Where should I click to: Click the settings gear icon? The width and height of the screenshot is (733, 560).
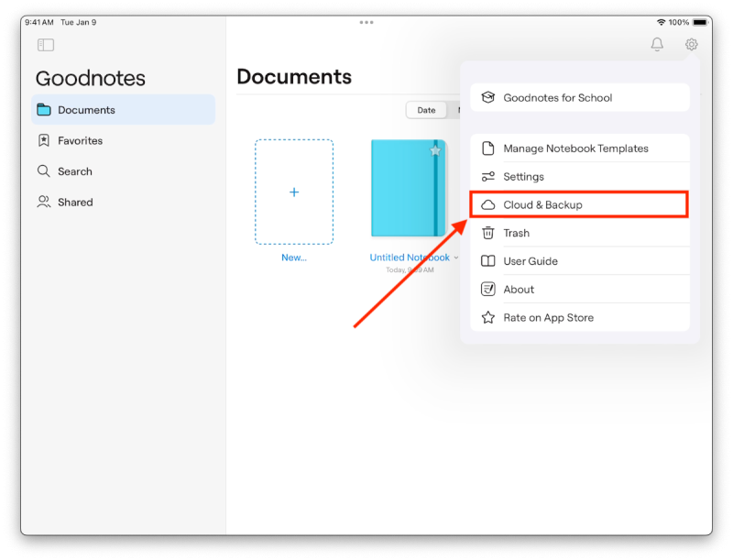pos(690,43)
